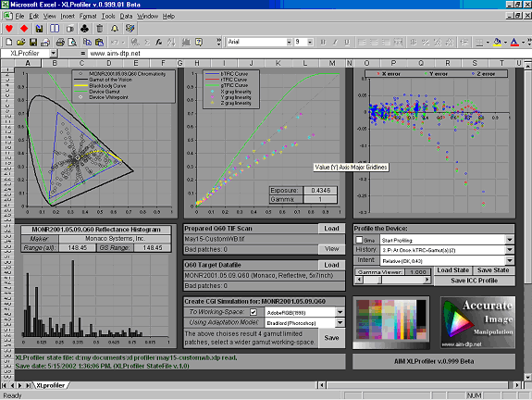Viewport: 532px width, 400px height.
Task: Open the font size dropdown
Action: click(x=310, y=42)
